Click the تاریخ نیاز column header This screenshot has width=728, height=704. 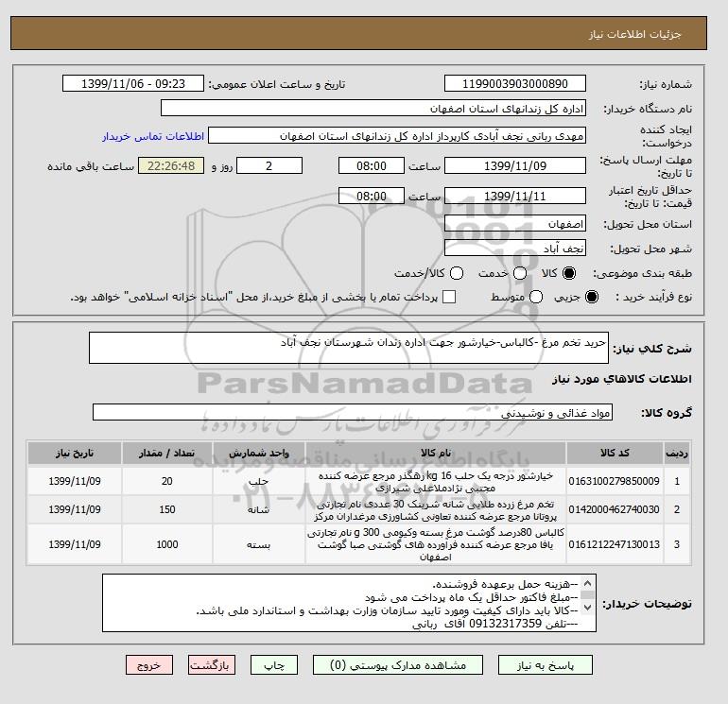click(x=75, y=453)
